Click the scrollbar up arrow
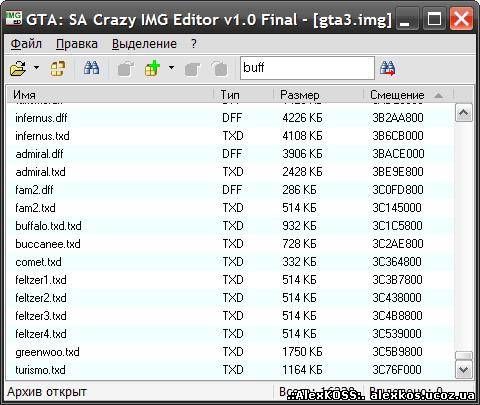The height and width of the screenshot is (405, 480). pos(464,113)
